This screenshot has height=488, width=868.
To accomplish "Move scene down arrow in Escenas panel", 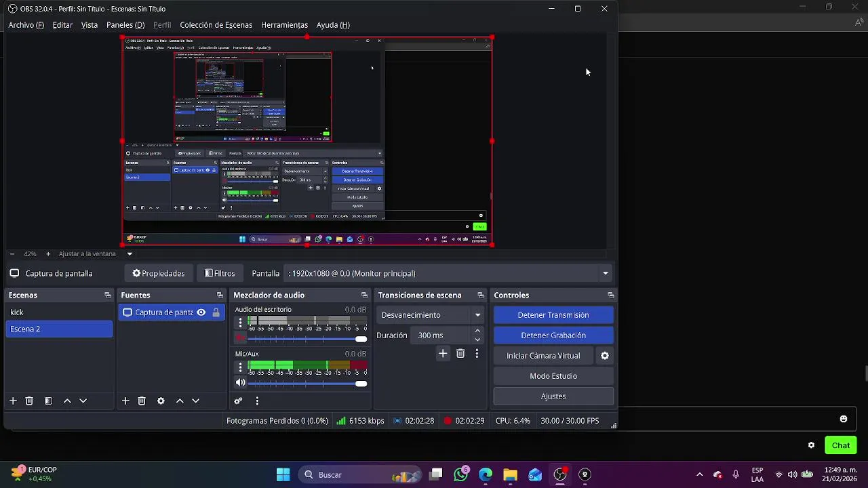I will click(83, 401).
